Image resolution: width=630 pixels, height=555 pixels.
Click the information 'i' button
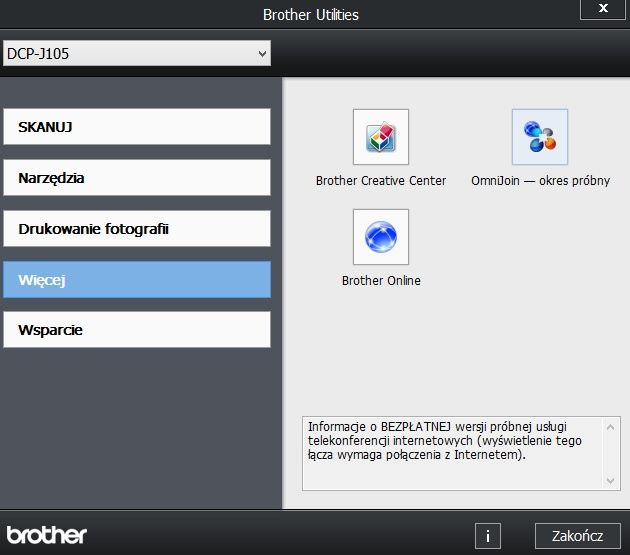[488, 536]
